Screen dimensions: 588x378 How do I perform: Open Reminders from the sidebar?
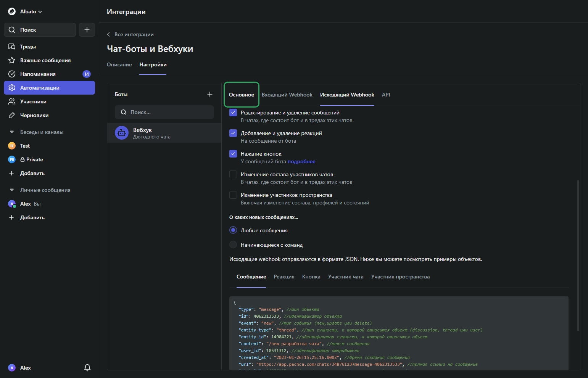coord(38,74)
